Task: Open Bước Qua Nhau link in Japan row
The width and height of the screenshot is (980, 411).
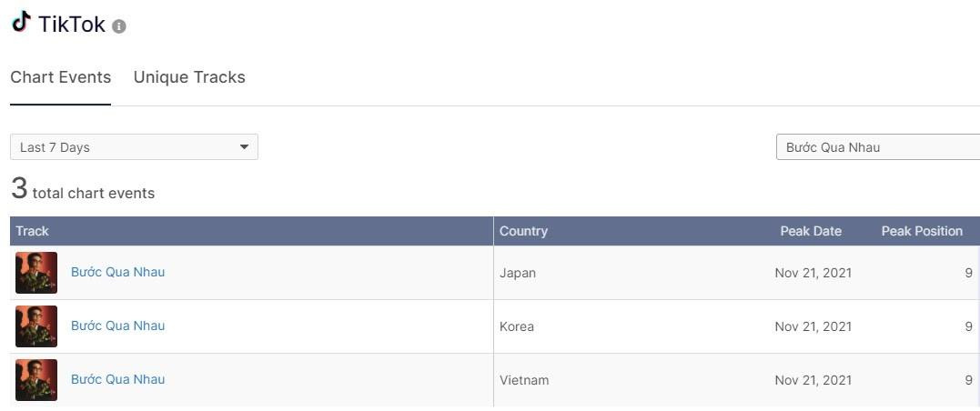Action: tap(118, 272)
